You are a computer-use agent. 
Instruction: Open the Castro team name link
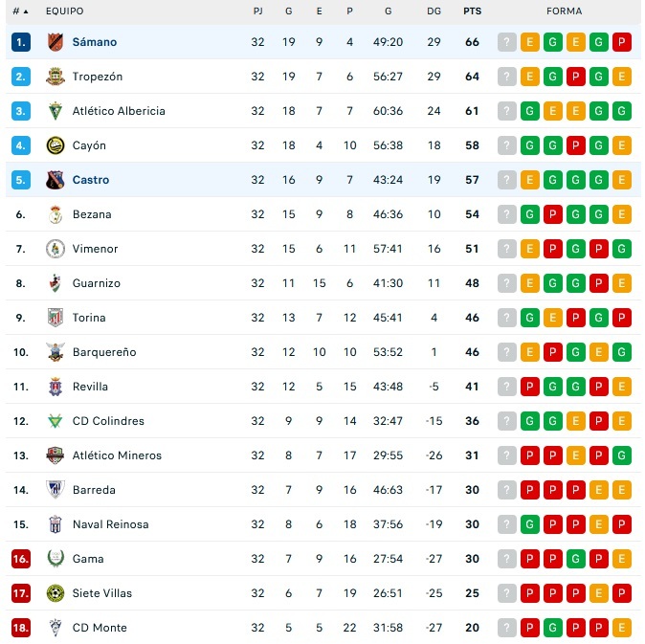91,180
